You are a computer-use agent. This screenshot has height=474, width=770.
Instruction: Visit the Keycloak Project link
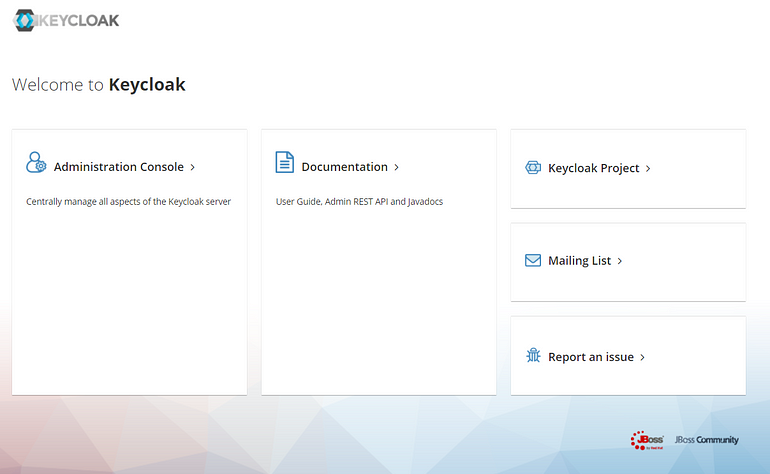pyautogui.click(x=593, y=168)
